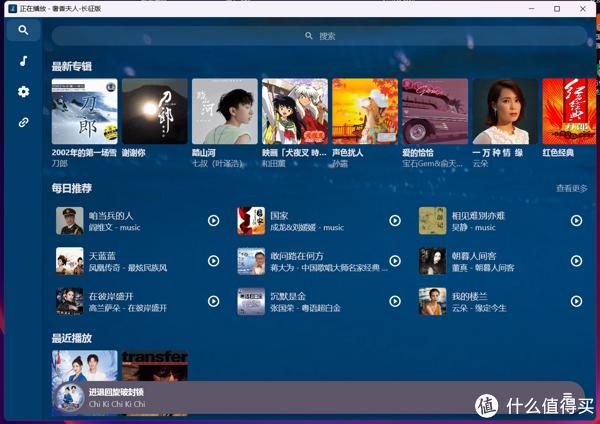Open the 踏山河 album by 七叔

224,111
